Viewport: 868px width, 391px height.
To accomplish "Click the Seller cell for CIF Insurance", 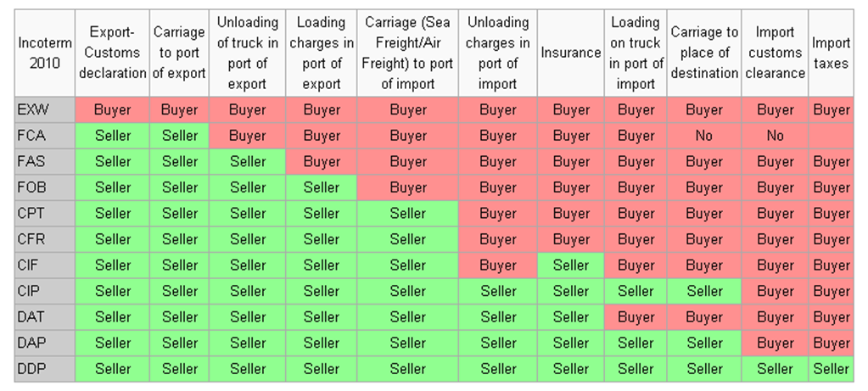I will click(571, 265).
